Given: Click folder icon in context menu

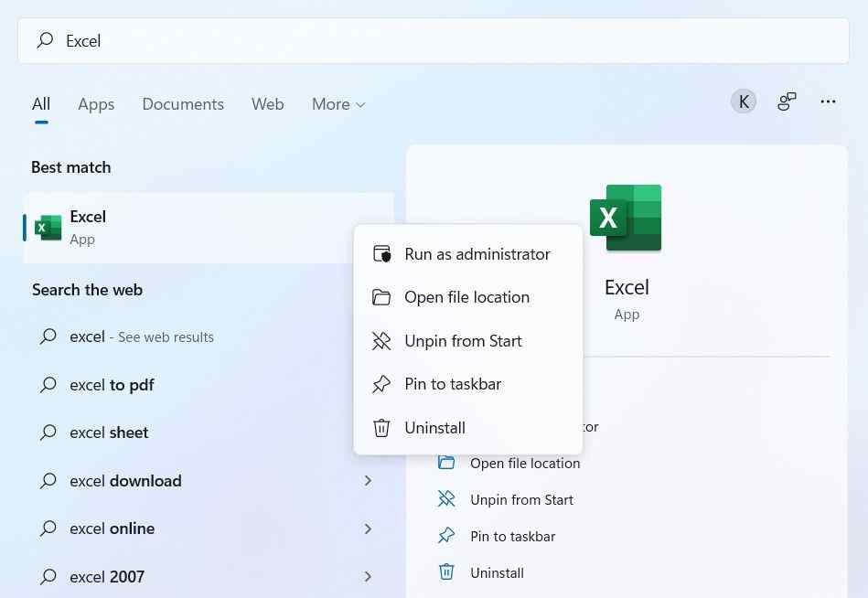Looking at the screenshot, I should pyautogui.click(x=380, y=297).
